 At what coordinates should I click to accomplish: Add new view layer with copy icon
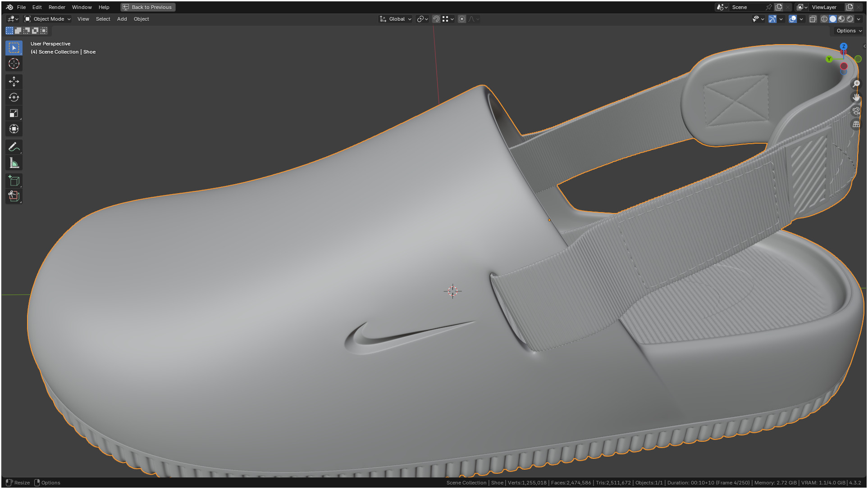tap(850, 7)
